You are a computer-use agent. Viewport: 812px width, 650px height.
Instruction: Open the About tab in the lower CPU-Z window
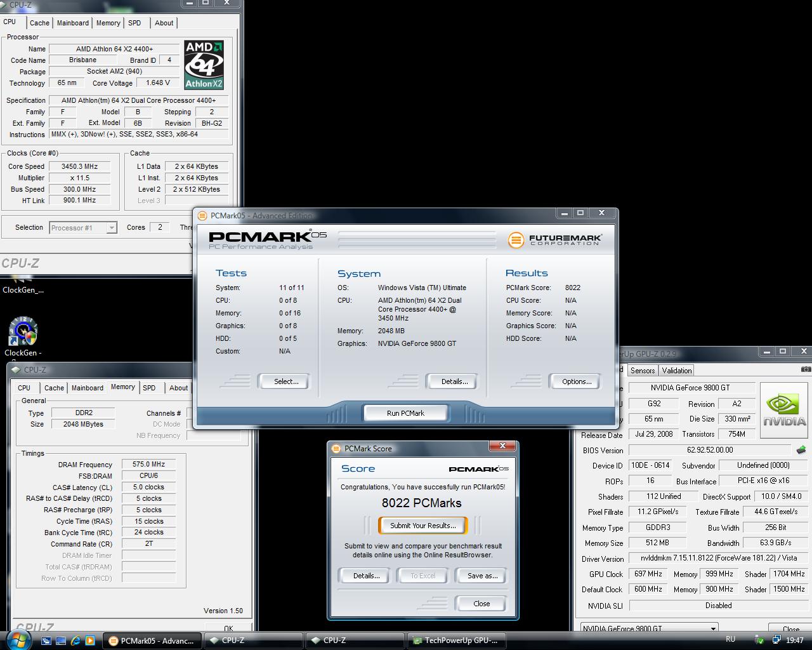tap(178, 388)
